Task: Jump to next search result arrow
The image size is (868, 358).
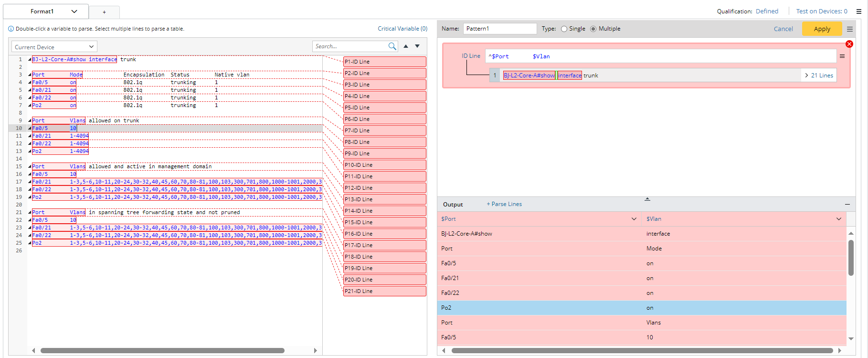Action: pos(417,46)
